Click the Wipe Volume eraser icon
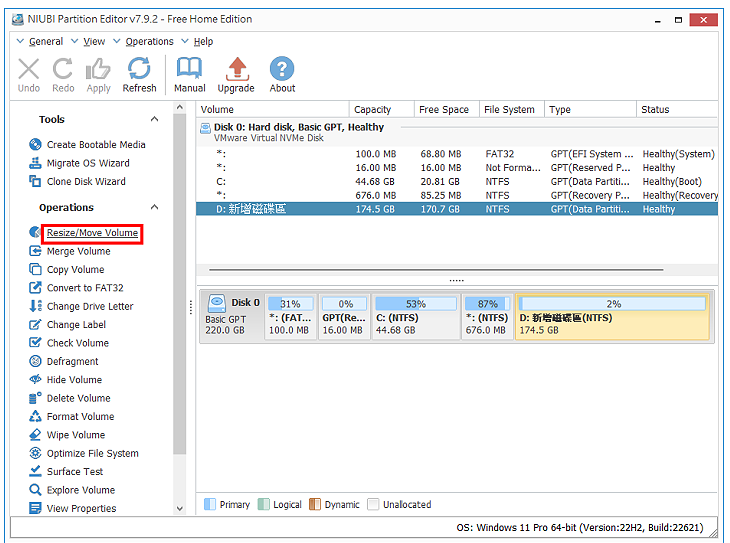The image size is (730, 543). coord(35,434)
